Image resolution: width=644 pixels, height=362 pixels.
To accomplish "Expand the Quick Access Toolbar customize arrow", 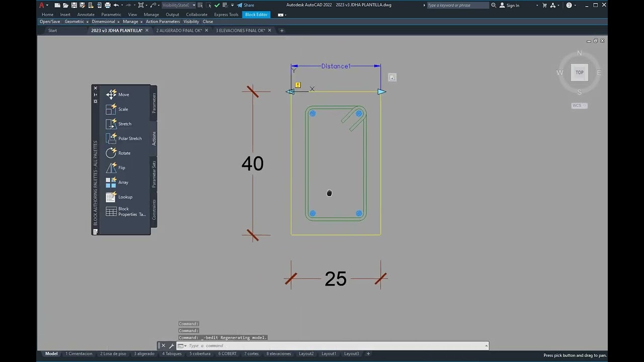I will [x=232, y=5].
